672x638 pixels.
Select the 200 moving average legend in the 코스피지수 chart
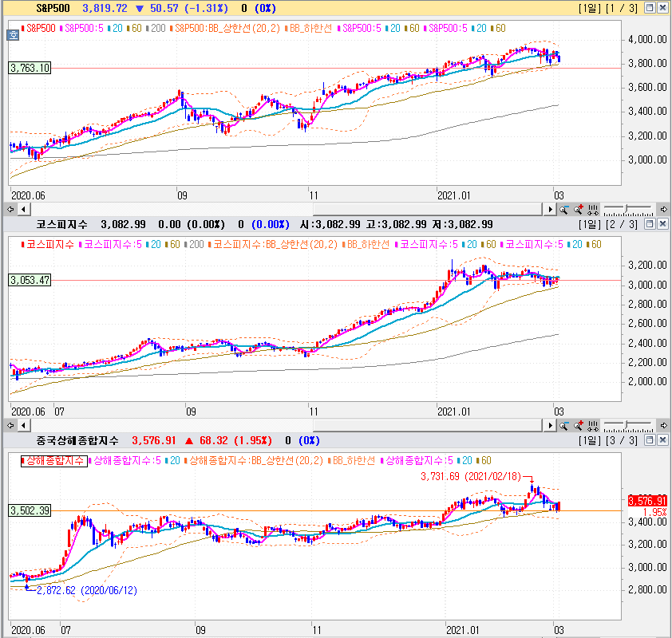click(194, 245)
